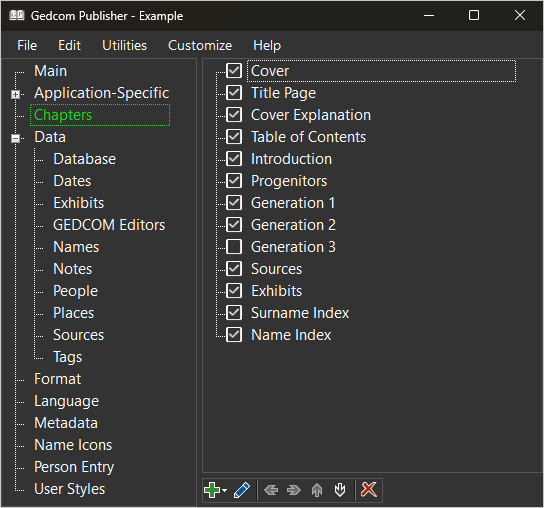This screenshot has width=544, height=508.
Task: Open Dates under Data
Action: point(72,181)
